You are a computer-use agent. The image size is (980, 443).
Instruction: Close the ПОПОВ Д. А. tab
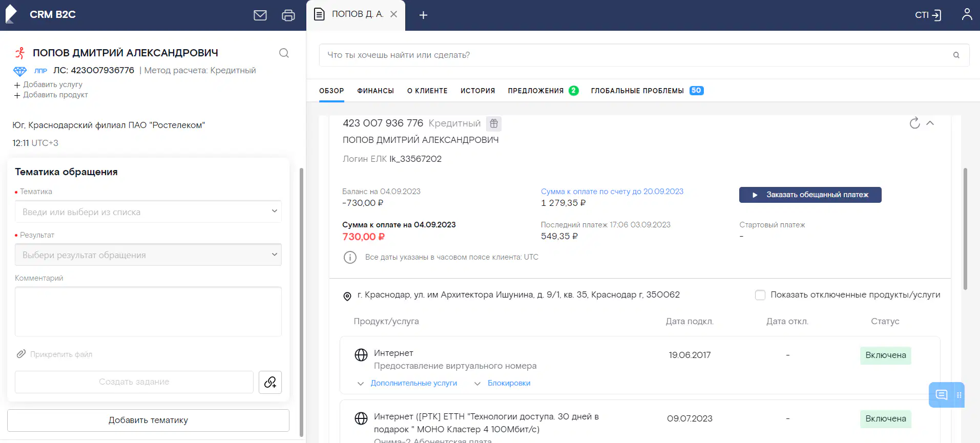tap(393, 14)
